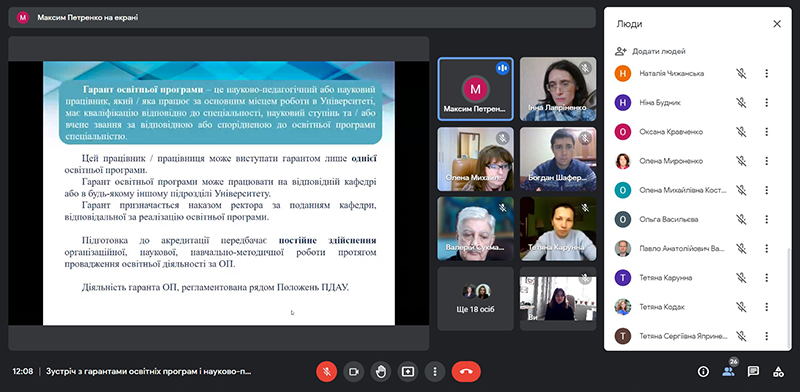This screenshot has height=392, width=800.
Task: Leave the call with red hang-up button
Action: [466, 372]
